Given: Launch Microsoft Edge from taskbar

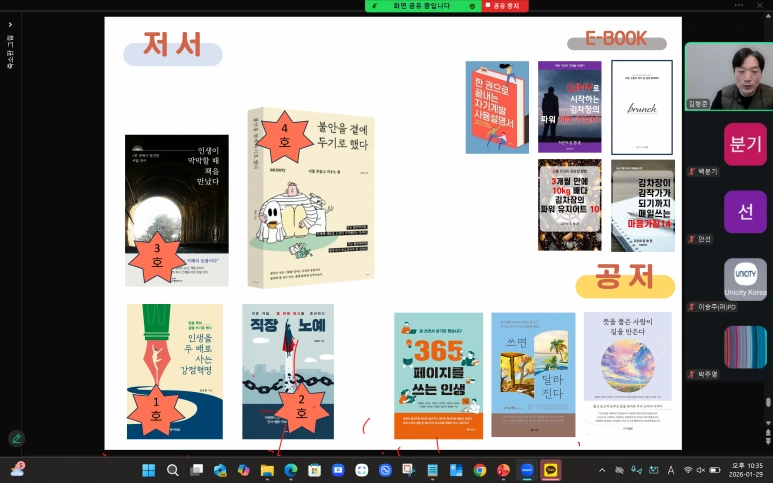Looking at the screenshot, I should [291, 470].
